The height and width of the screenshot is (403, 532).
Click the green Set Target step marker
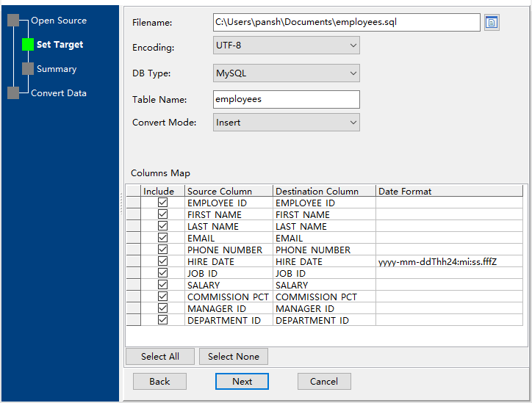tap(28, 45)
